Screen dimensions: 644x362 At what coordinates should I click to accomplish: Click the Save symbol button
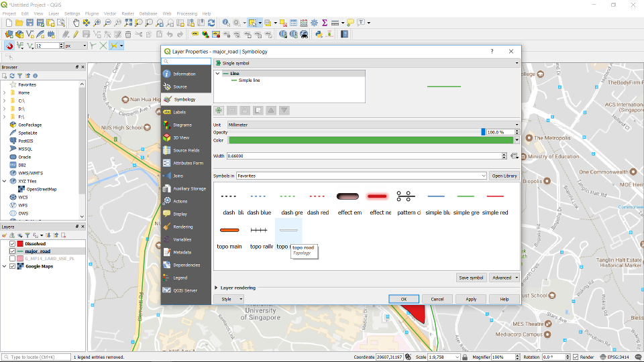coord(471,278)
